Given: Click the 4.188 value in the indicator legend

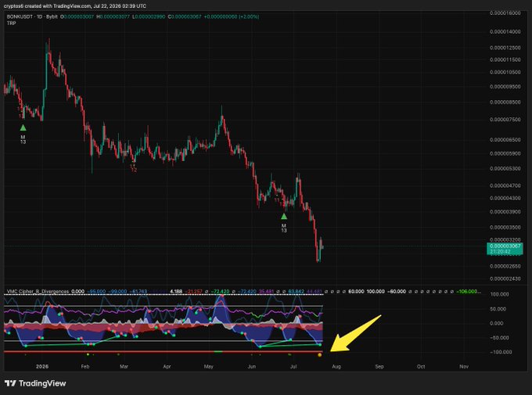Looking at the screenshot, I should pyautogui.click(x=176, y=291).
